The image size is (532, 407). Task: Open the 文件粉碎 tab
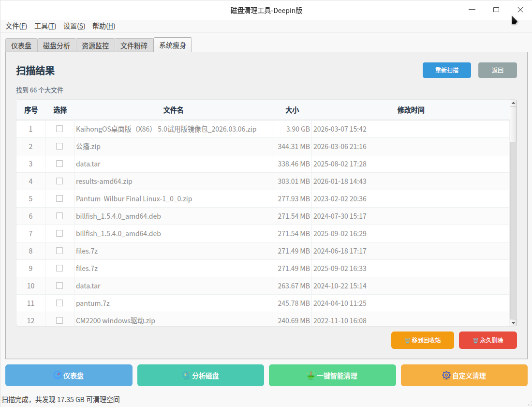(134, 46)
